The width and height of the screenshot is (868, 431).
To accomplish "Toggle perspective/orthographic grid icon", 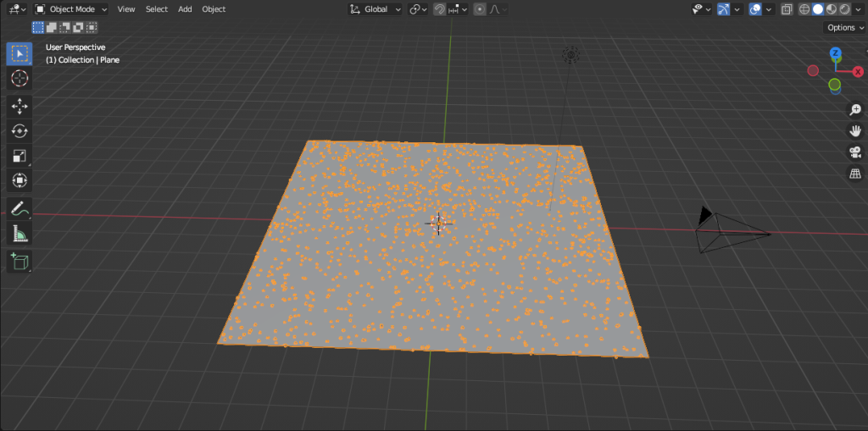I will pos(855,174).
